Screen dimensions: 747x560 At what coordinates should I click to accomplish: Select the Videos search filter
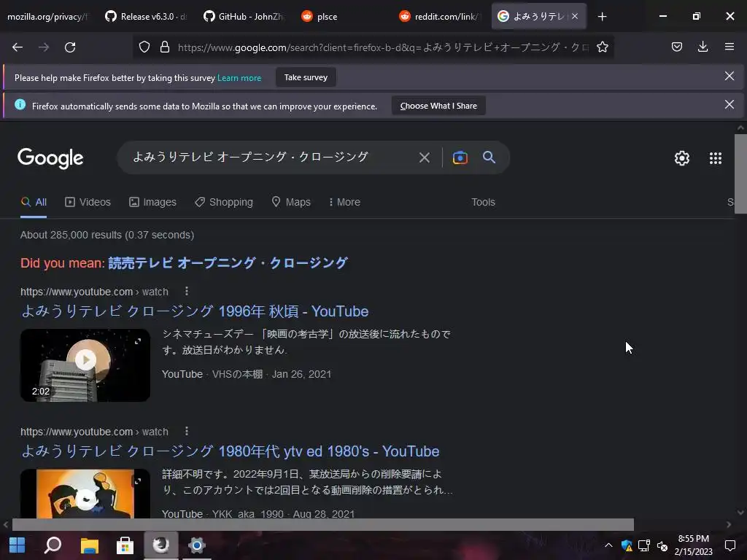pyautogui.click(x=88, y=203)
